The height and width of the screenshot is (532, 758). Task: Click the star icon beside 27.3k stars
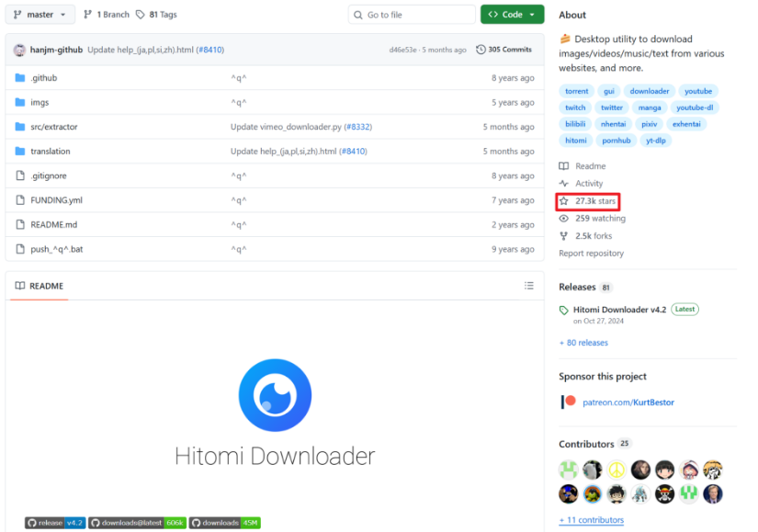click(x=564, y=201)
